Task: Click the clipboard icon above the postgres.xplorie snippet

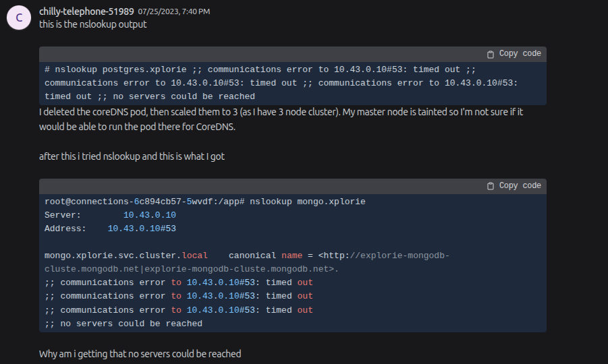Action: (x=491, y=54)
